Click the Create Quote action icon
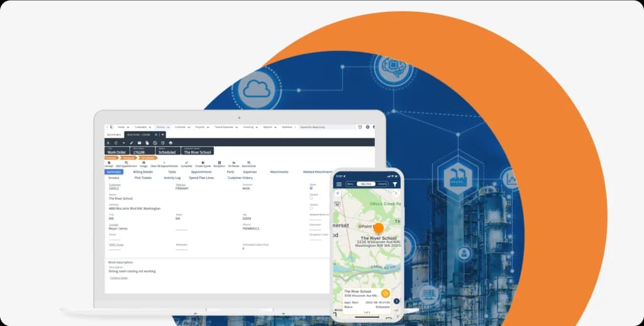644x326 pixels. pyautogui.click(x=203, y=163)
